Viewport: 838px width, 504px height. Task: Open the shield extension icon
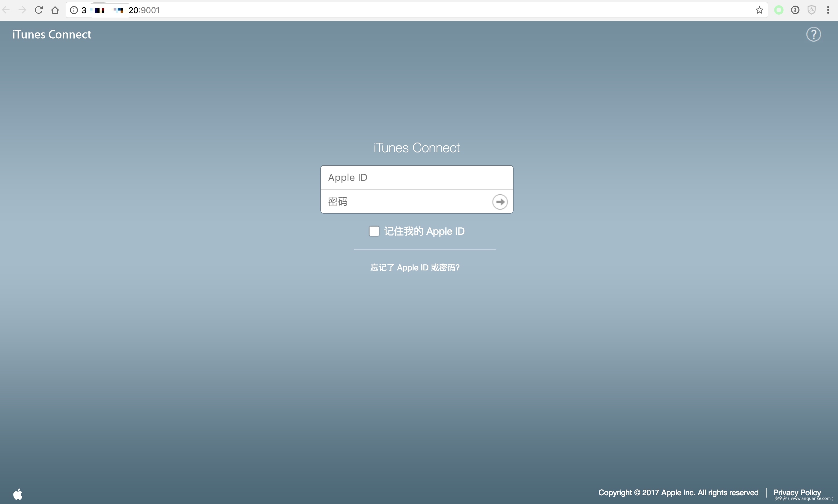[812, 10]
